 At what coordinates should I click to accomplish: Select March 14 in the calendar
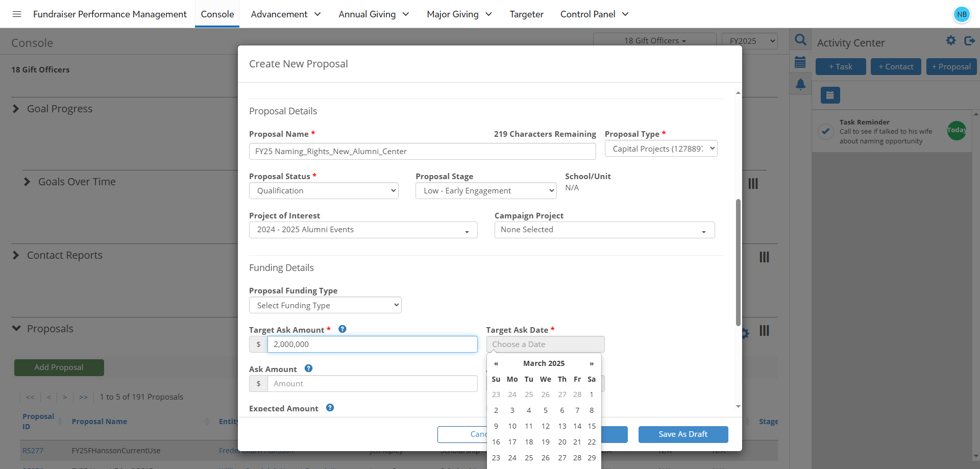577,426
